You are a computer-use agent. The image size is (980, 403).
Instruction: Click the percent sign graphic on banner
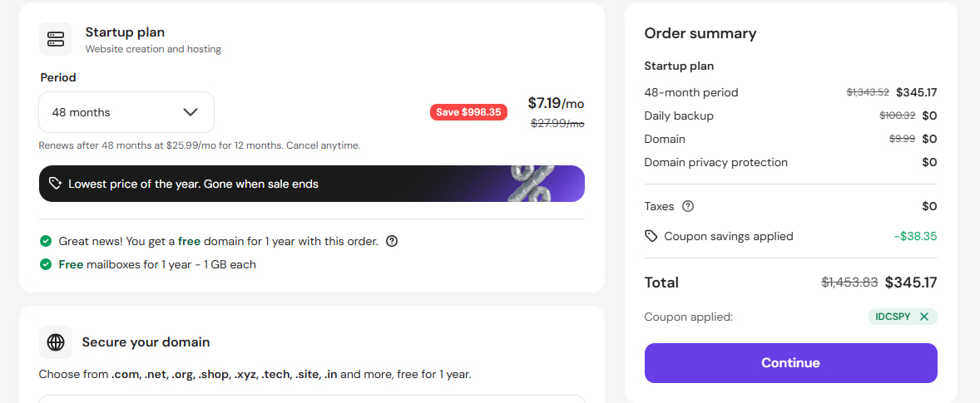[532, 184]
